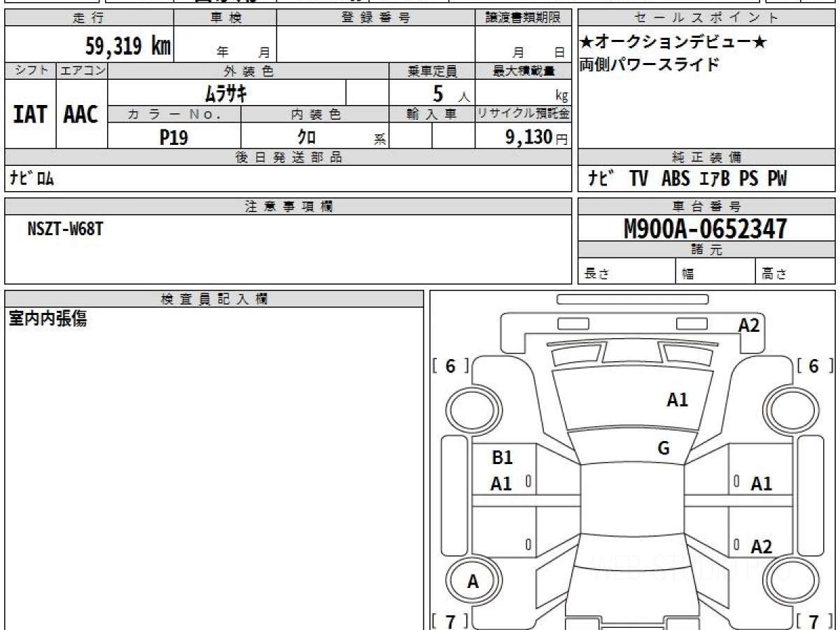
Task: Select the P19 color code
Action: (x=174, y=137)
